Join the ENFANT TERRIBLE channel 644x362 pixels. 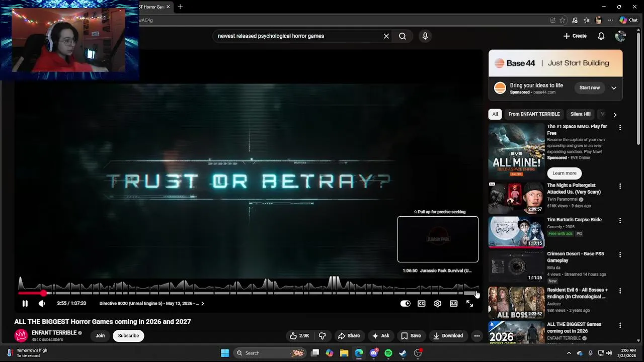click(100, 336)
